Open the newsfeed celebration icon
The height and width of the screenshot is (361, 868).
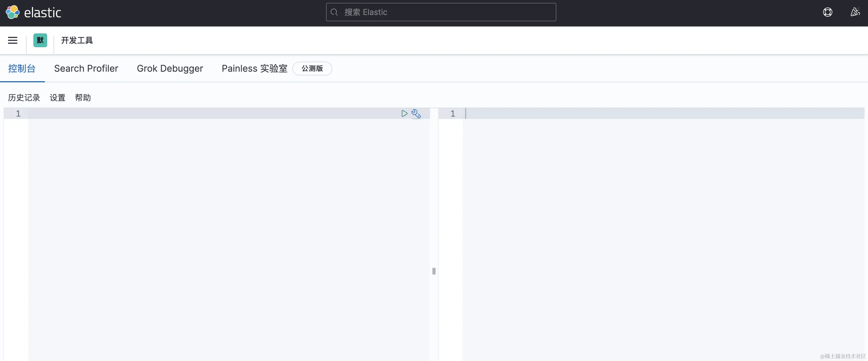(855, 12)
